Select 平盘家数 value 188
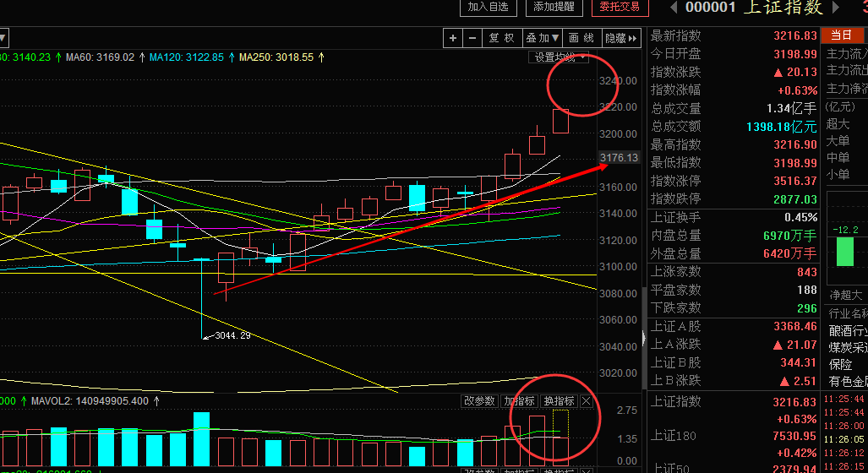Viewport: 868px width, 473px height. [x=806, y=290]
